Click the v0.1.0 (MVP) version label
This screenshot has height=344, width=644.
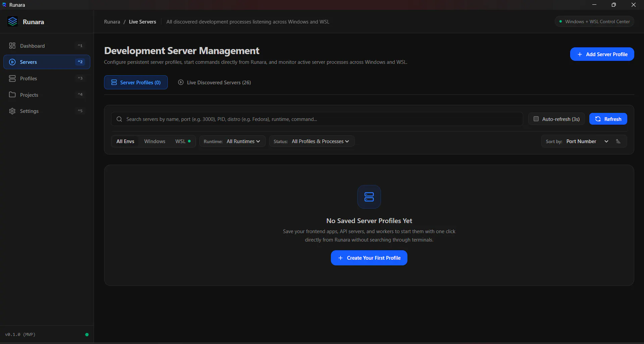pos(20,335)
